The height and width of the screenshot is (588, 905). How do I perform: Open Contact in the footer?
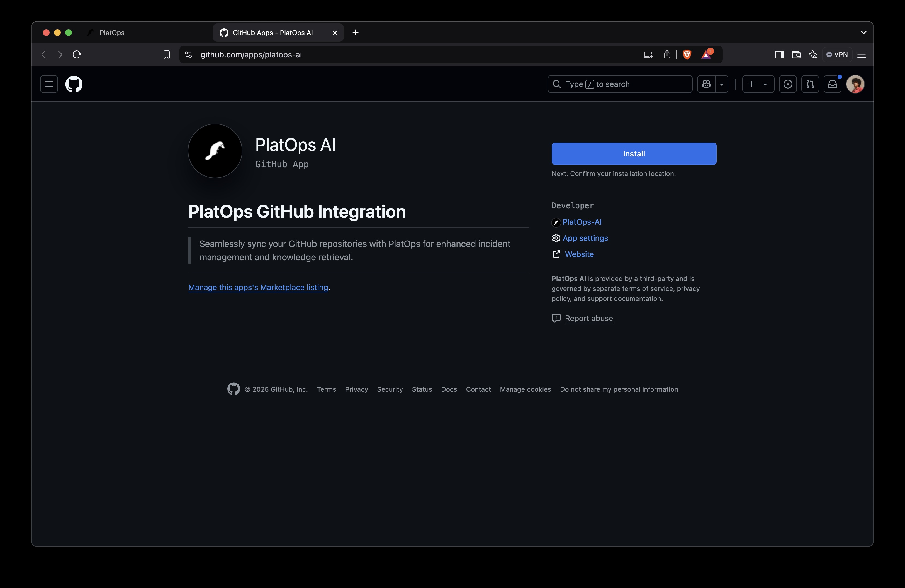(478, 389)
